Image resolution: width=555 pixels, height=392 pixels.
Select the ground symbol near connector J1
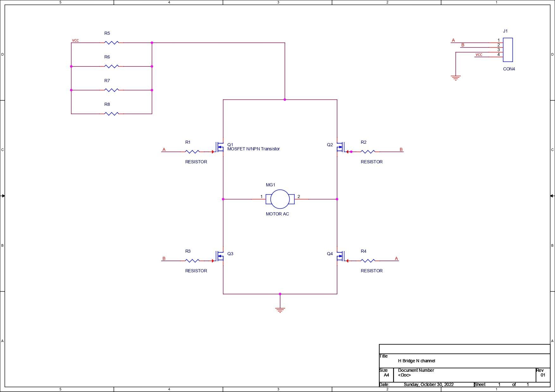[456, 78]
